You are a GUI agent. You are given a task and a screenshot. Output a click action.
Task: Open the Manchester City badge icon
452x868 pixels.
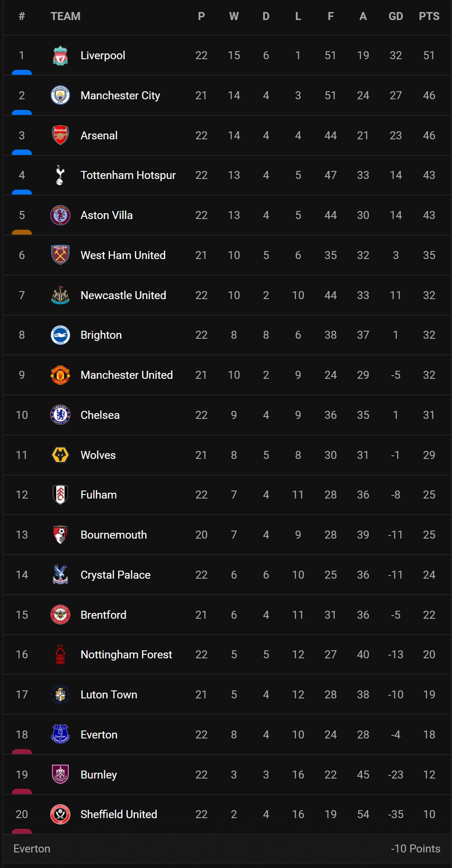[x=60, y=95]
